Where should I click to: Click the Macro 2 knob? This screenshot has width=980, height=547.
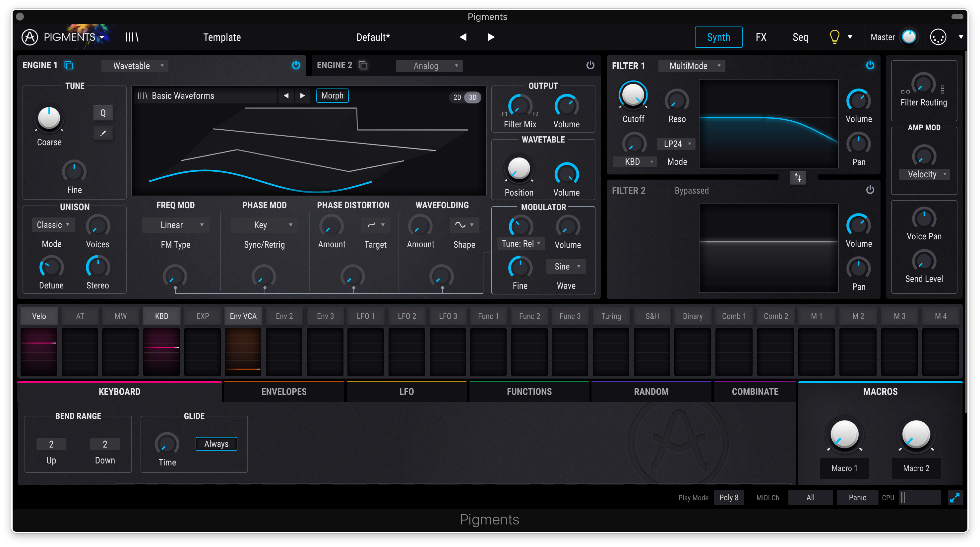[x=916, y=435]
